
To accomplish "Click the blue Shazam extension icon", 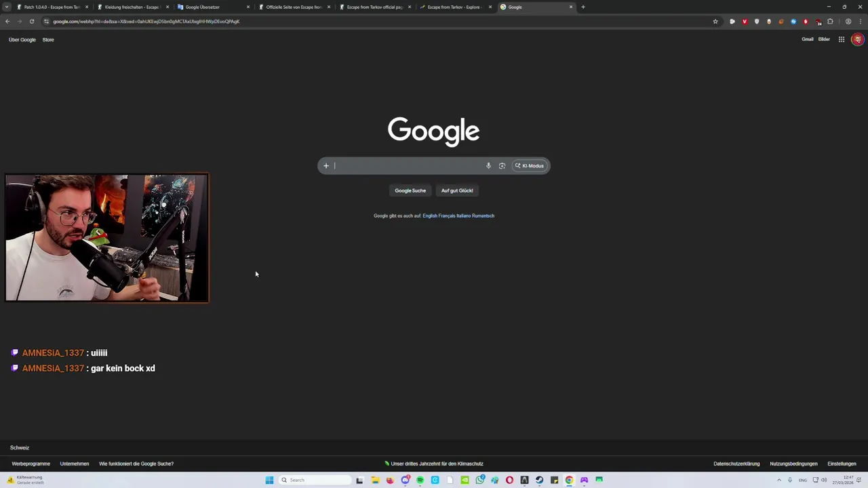I will click(793, 21).
